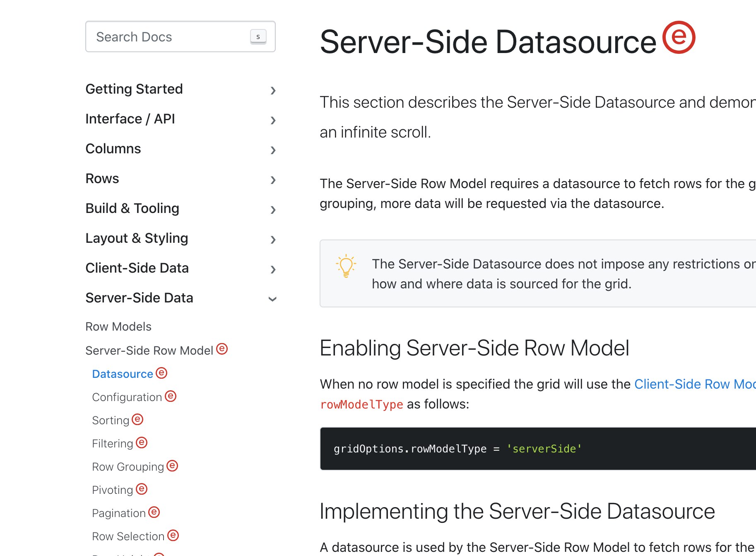Viewport: 756px width, 556px height.
Task: Expand the Rows section chevron
Action: pos(273,179)
